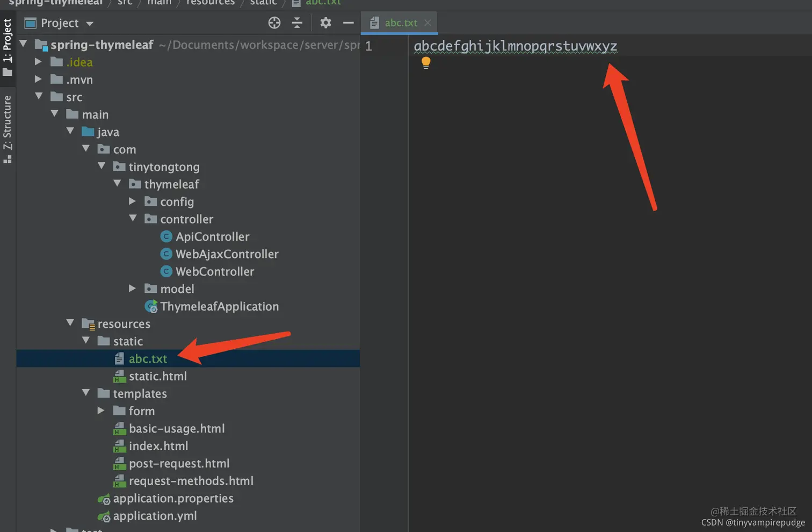Select static.html in the project tree
The width and height of the screenshot is (812, 532).
(x=158, y=376)
